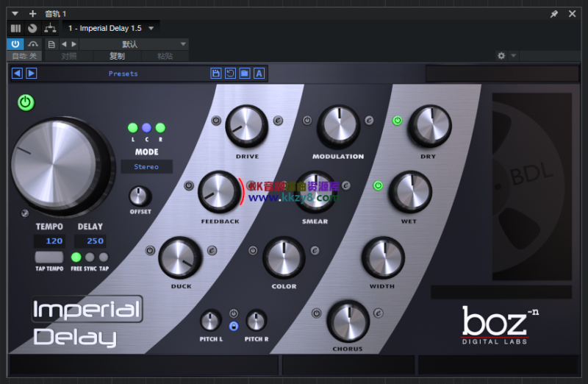Screen dimensions: 588x384
Task: Pin the plugin window
Action: [x=554, y=14]
